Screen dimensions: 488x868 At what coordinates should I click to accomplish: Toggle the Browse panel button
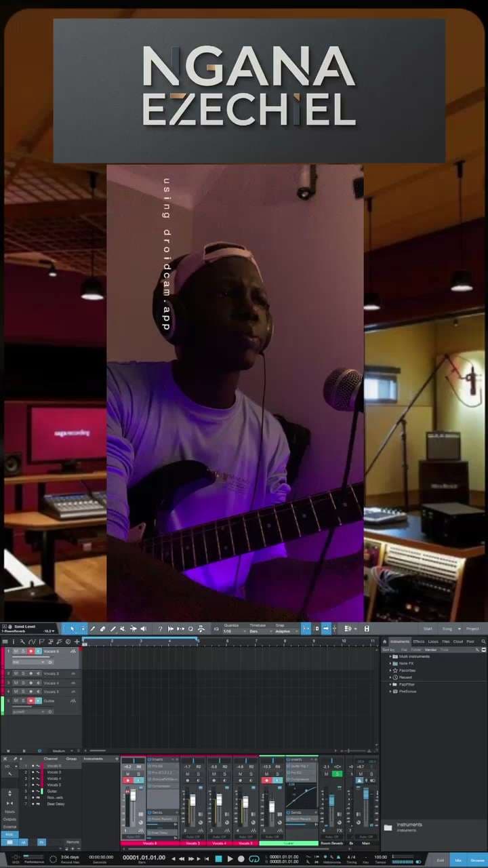[x=477, y=860]
